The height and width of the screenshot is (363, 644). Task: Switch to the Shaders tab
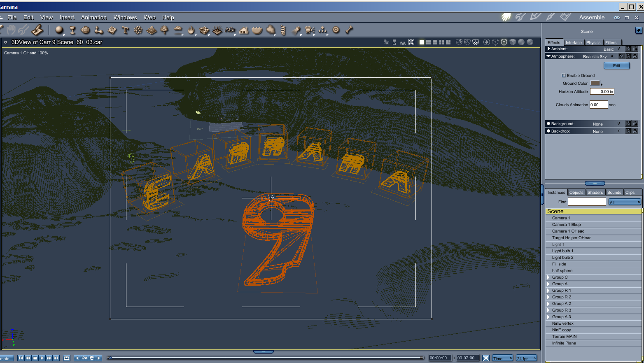[595, 192]
